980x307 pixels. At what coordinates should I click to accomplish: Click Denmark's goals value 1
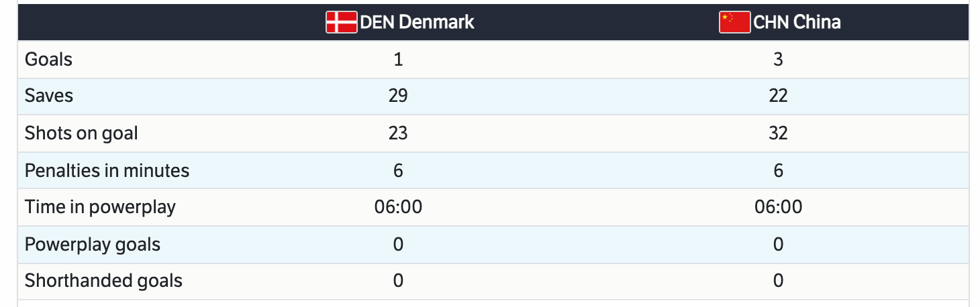(x=398, y=60)
